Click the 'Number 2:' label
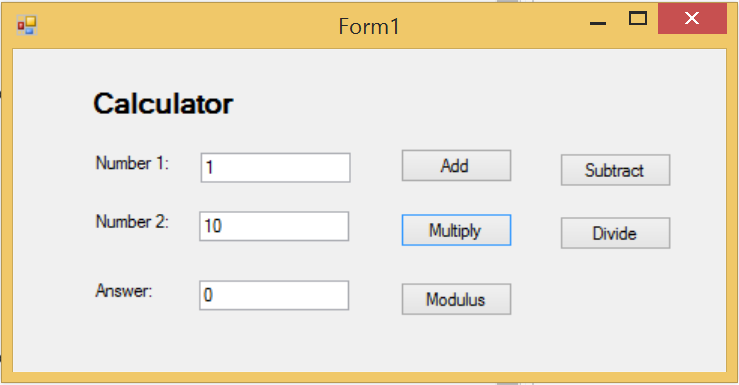The width and height of the screenshot is (739, 385). tap(132, 221)
